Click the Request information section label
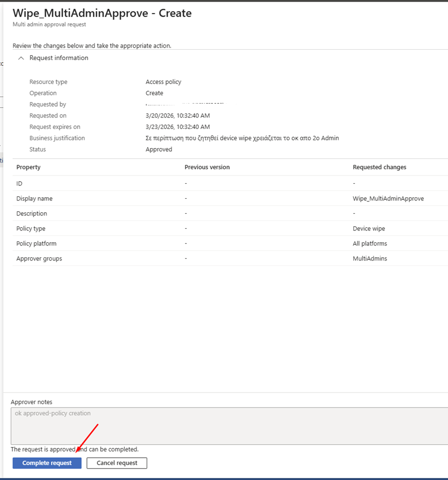Image resolution: width=448 pixels, height=480 pixels. pyautogui.click(x=59, y=58)
